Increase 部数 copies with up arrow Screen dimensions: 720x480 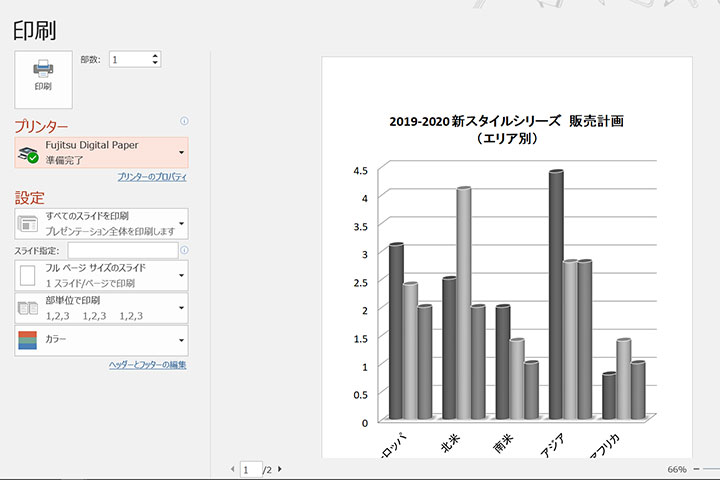point(155,56)
